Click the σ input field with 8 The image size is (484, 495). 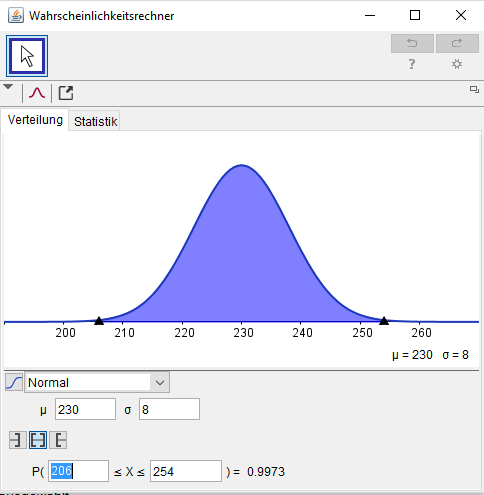click(169, 409)
